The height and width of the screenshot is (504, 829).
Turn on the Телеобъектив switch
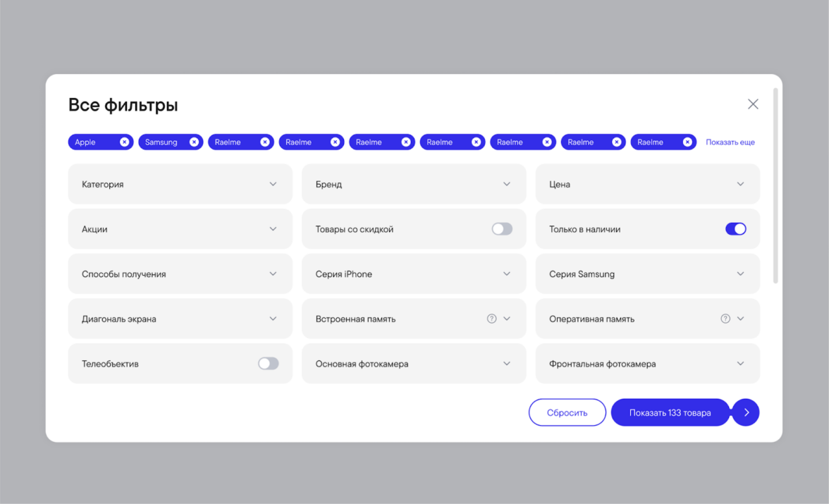tap(268, 364)
